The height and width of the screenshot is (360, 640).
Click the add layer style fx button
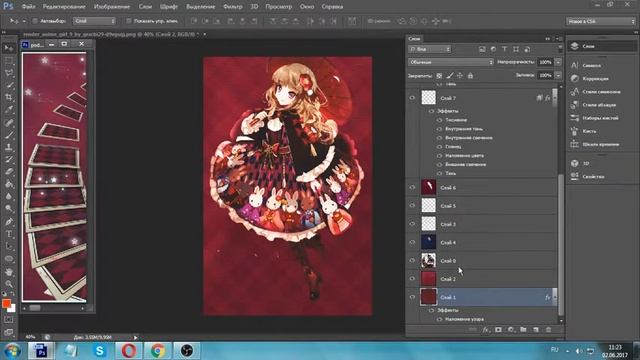(485, 330)
